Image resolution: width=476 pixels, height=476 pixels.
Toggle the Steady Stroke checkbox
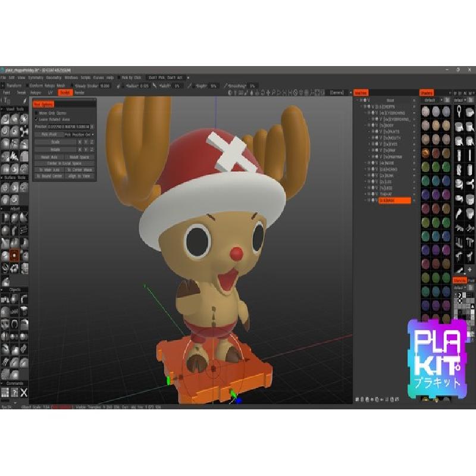pyautogui.click(x=72, y=86)
